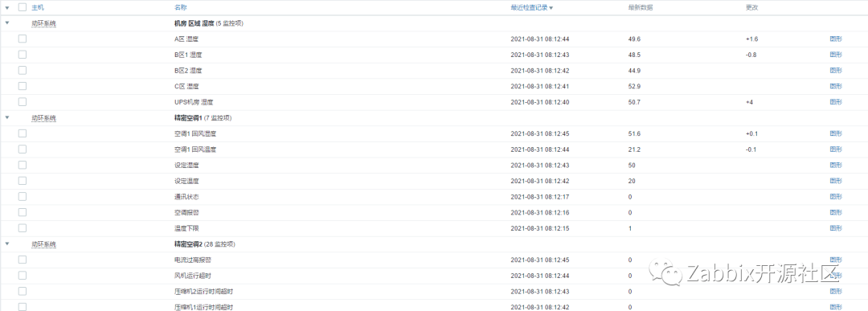Check the 风机运行超时 row checkbox
The width and height of the screenshot is (868, 311).
pyautogui.click(x=23, y=275)
